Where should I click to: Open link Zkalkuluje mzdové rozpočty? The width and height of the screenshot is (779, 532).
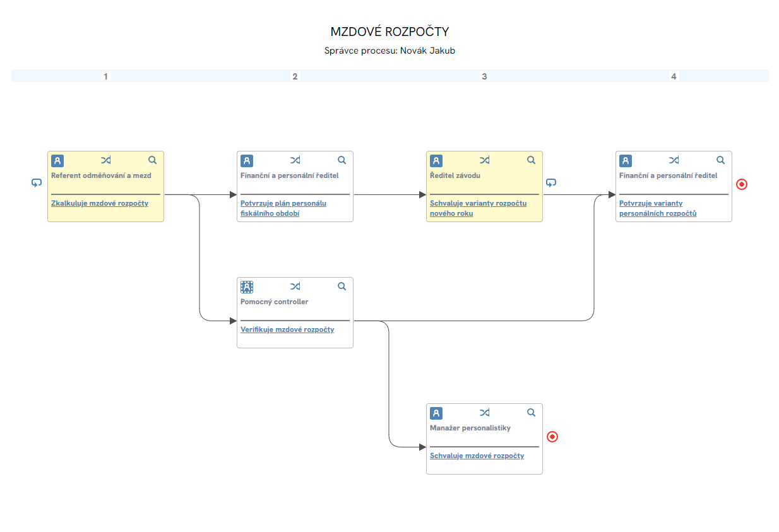click(100, 203)
